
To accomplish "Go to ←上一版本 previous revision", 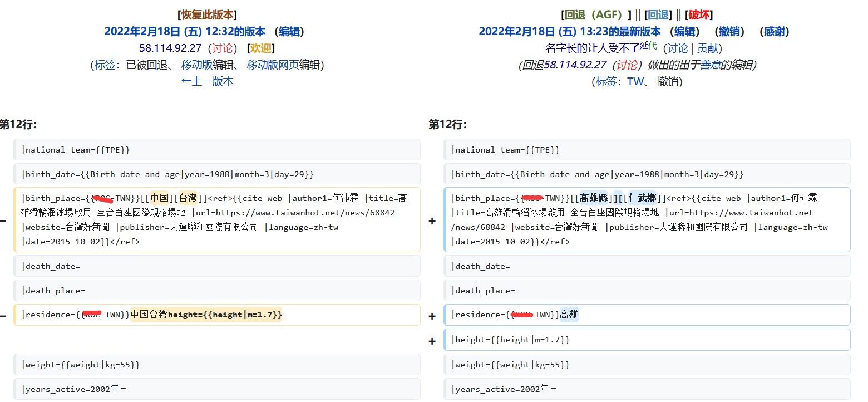I will coord(207,81).
